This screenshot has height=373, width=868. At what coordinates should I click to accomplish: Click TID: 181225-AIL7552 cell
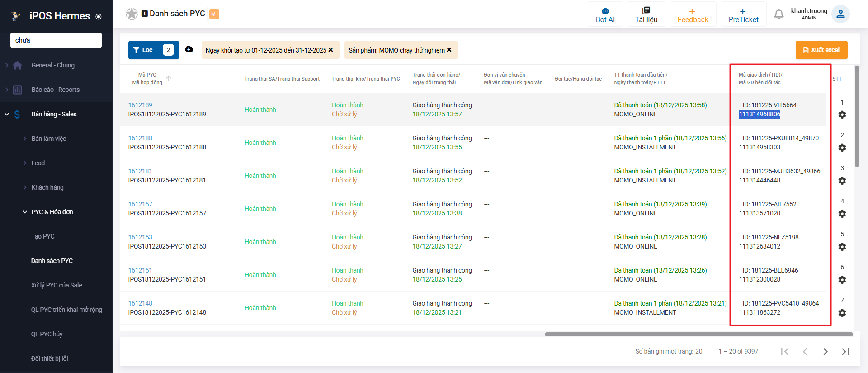tap(768, 204)
